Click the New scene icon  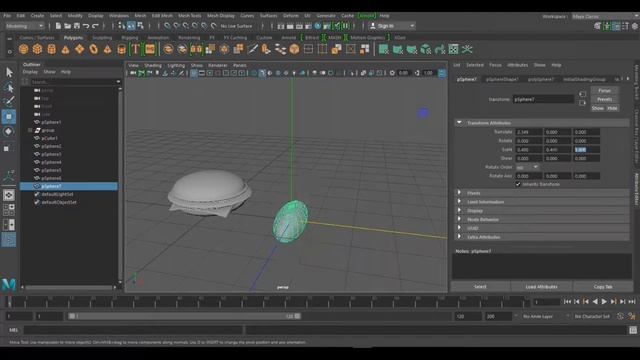point(58,26)
